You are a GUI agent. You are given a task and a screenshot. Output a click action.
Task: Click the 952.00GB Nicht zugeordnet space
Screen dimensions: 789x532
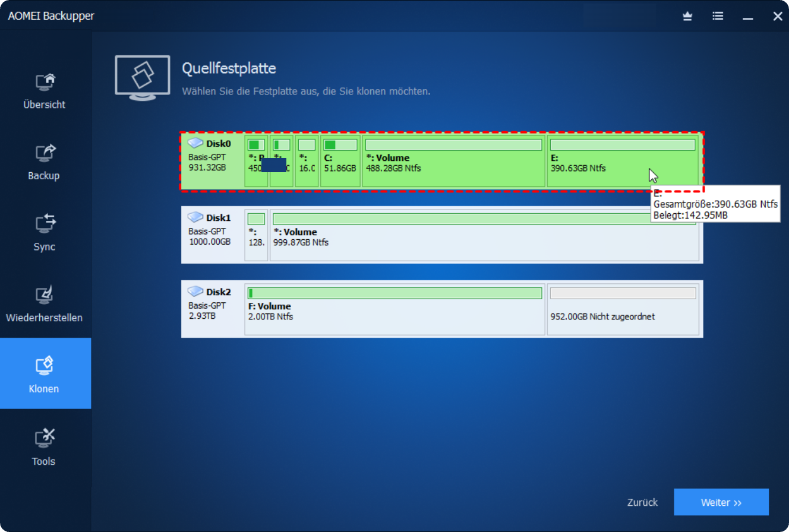[623, 309]
